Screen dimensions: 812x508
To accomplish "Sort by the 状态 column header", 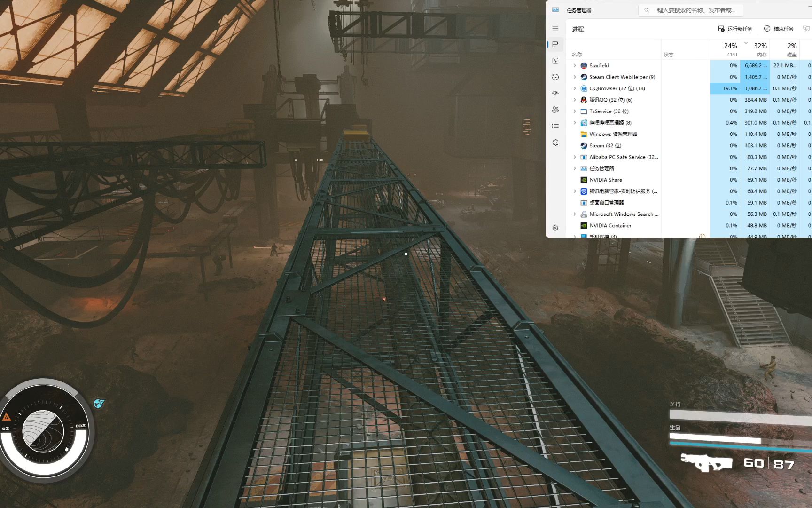I will (x=669, y=55).
